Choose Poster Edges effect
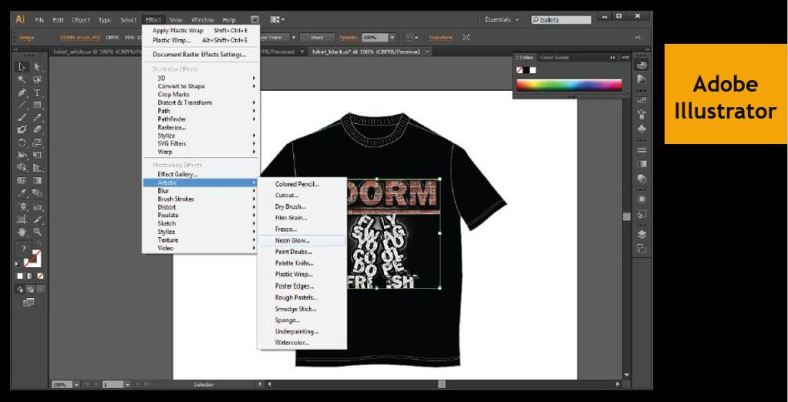 coord(302,286)
